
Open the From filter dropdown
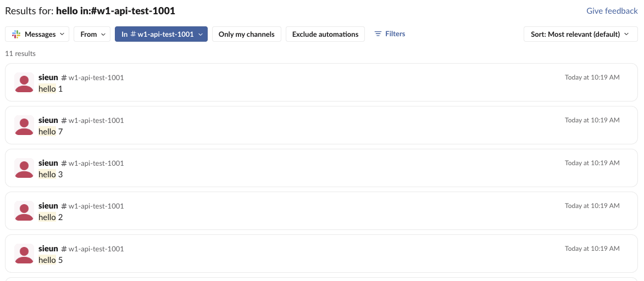pos(92,34)
